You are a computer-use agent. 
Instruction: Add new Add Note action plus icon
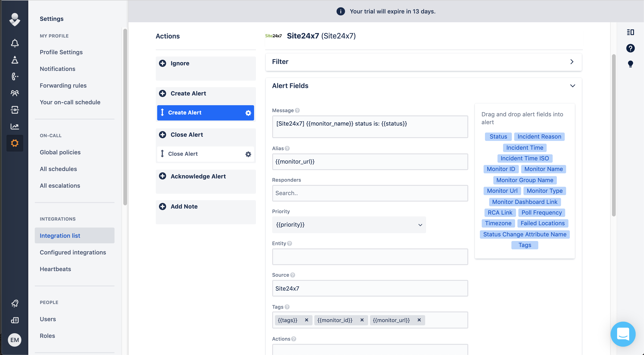163,206
